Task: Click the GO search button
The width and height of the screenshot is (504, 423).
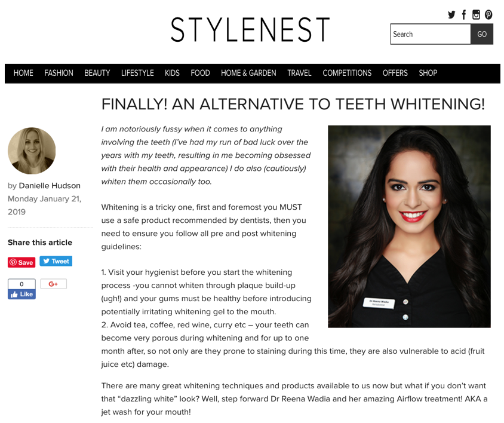Action: 482,34
